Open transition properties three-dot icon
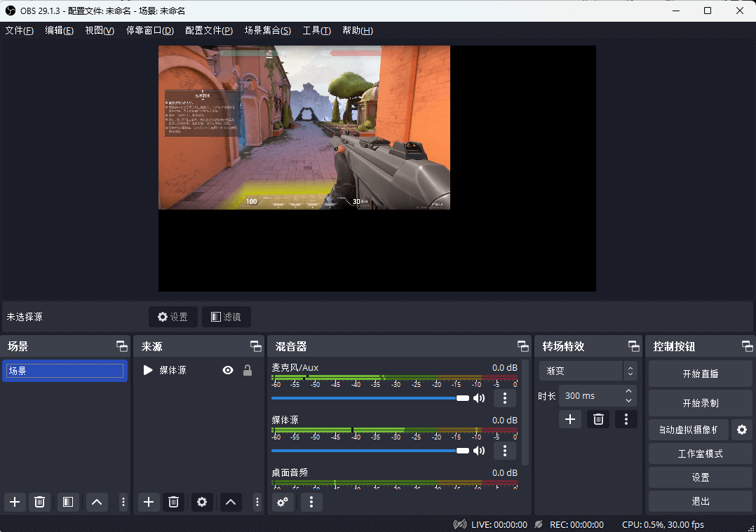The width and height of the screenshot is (756, 532). pyautogui.click(x=626, y=419)
